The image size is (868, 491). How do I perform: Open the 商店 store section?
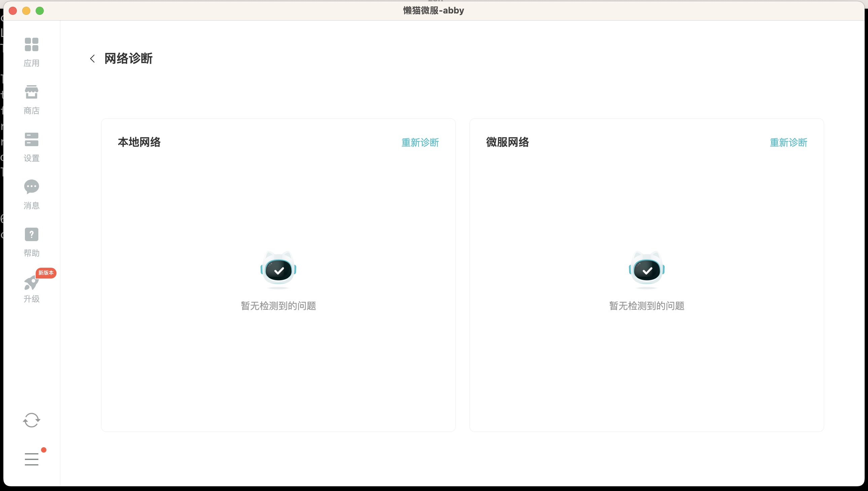[32, 100]
